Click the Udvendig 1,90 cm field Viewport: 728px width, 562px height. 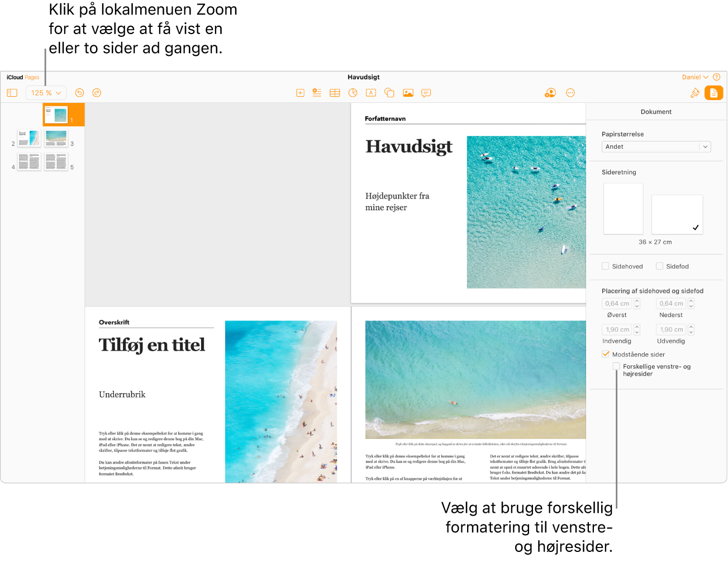(x=671, y=329)
